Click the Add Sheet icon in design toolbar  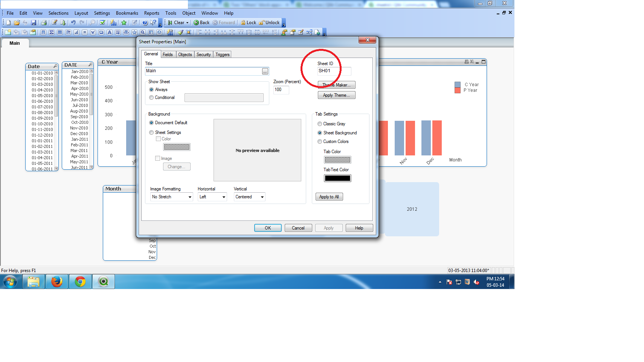[x=8, y=32]
